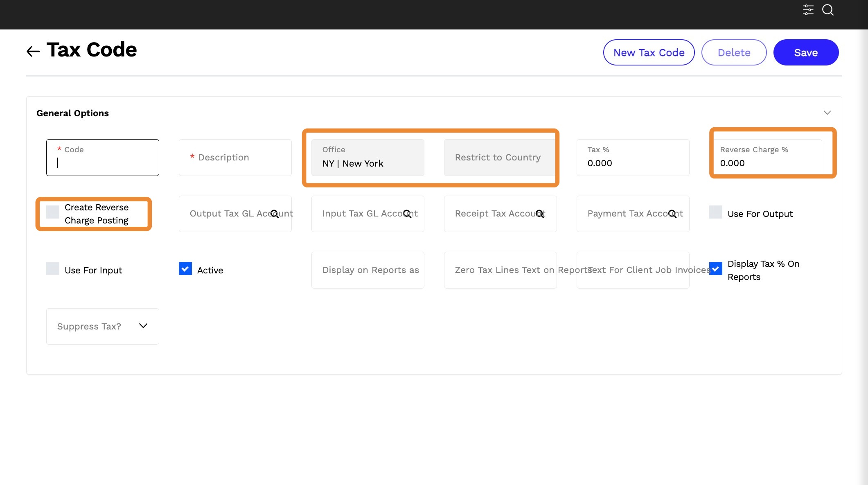
Task: Tick the Use For Input checkbox
Action: (x=53, y=268)
